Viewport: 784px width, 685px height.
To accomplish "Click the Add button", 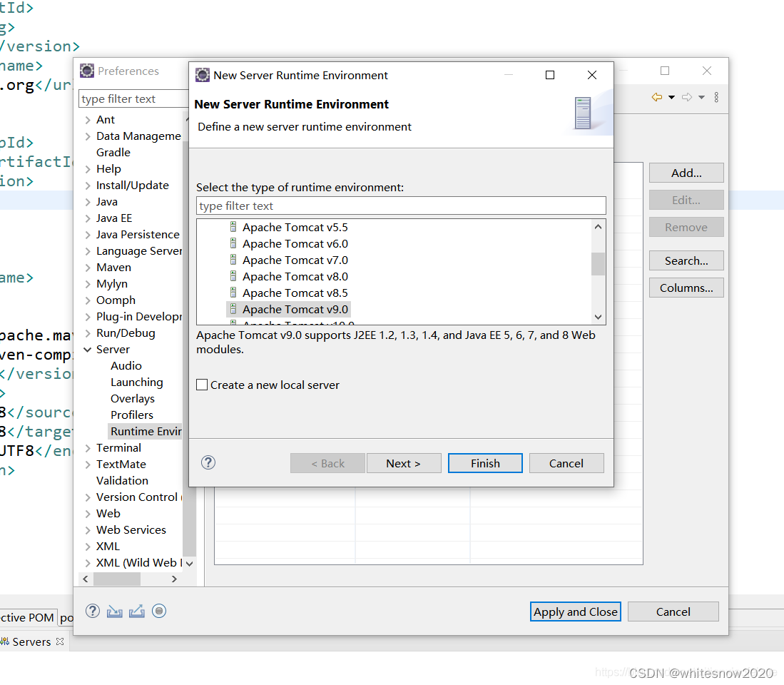I will [686, 172].
